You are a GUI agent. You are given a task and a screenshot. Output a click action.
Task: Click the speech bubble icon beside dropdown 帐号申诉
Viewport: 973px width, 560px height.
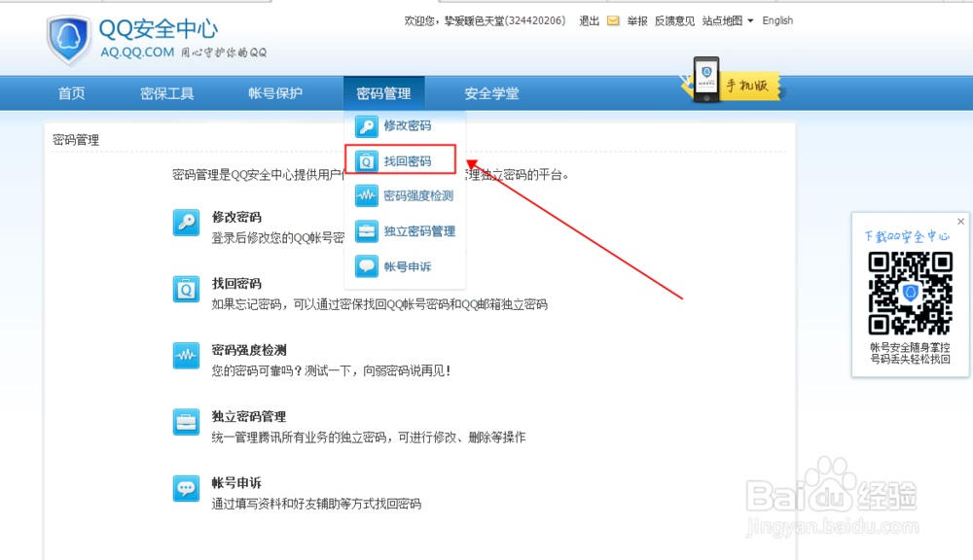366,266
